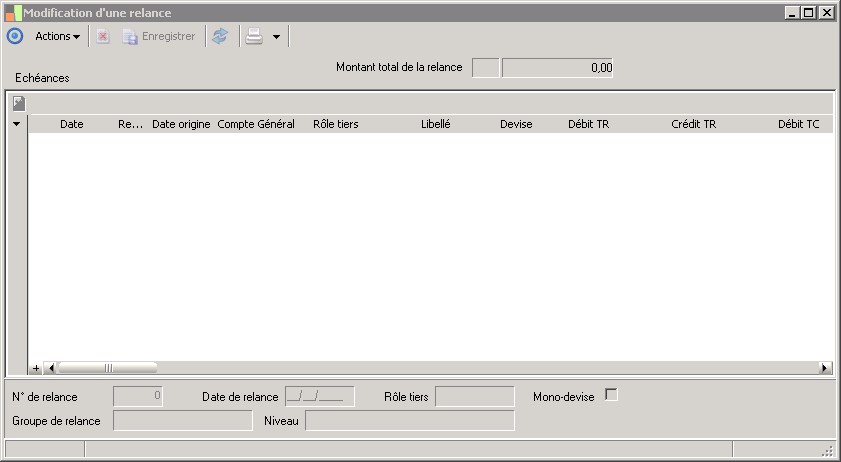This screenshot has width=841, height=462.
Task: Click the N° de relance field
Action: click(x=138, y=397)
